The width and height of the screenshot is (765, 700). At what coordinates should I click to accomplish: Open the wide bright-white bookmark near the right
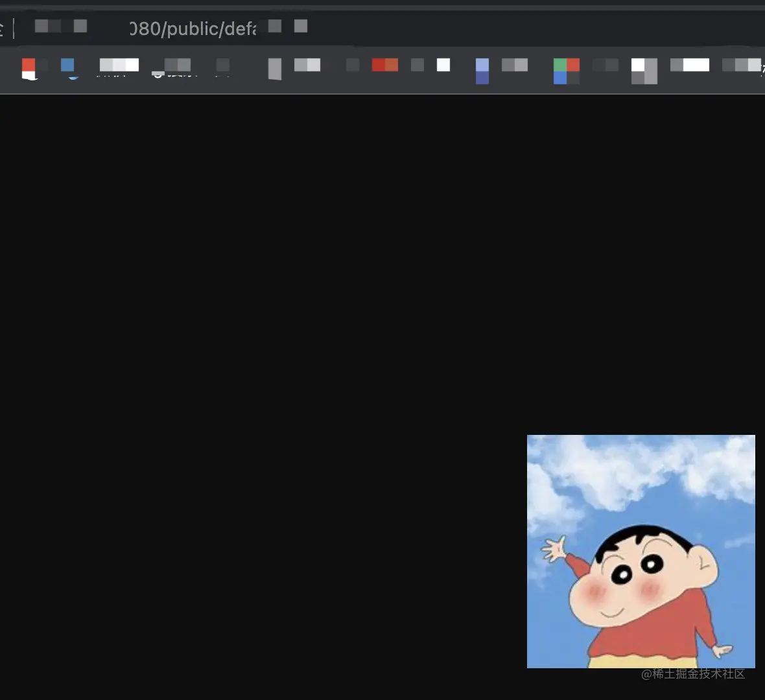(689, 64)
